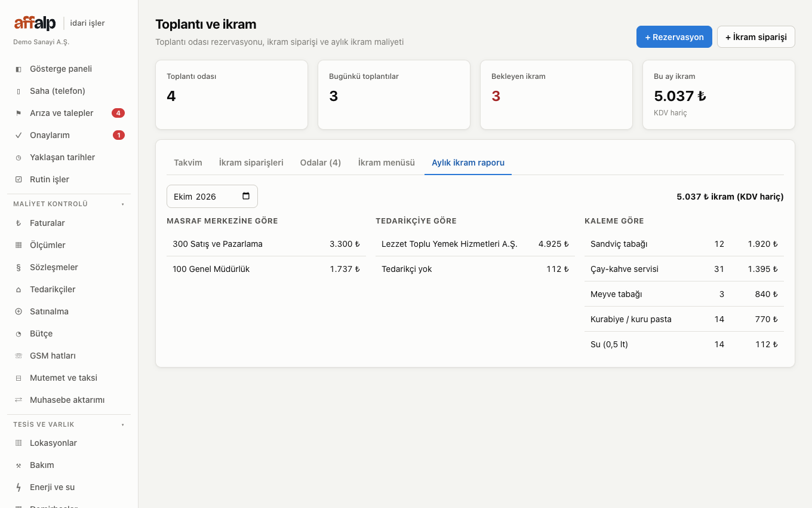The image size is (812, 508).
Task: Collapse the Maliyet Kontrolü sidebar section
Action: 69,204
